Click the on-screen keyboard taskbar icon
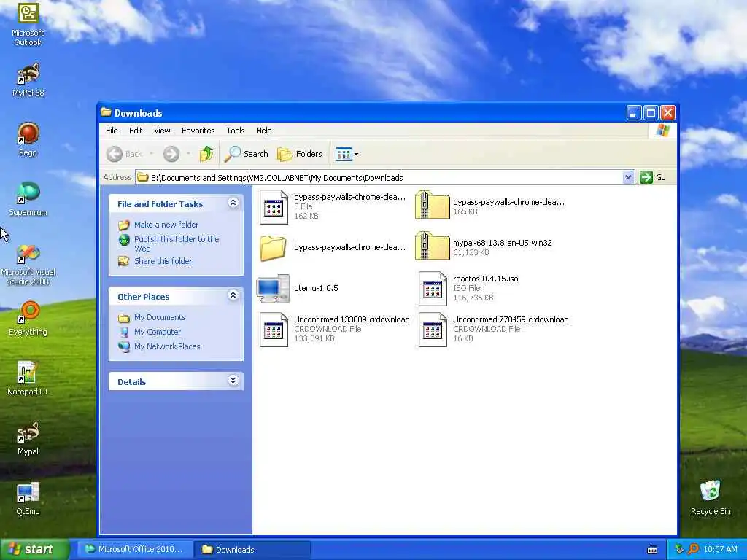Image resolution: width=747 pixels, height=560 pixels. 652,550
